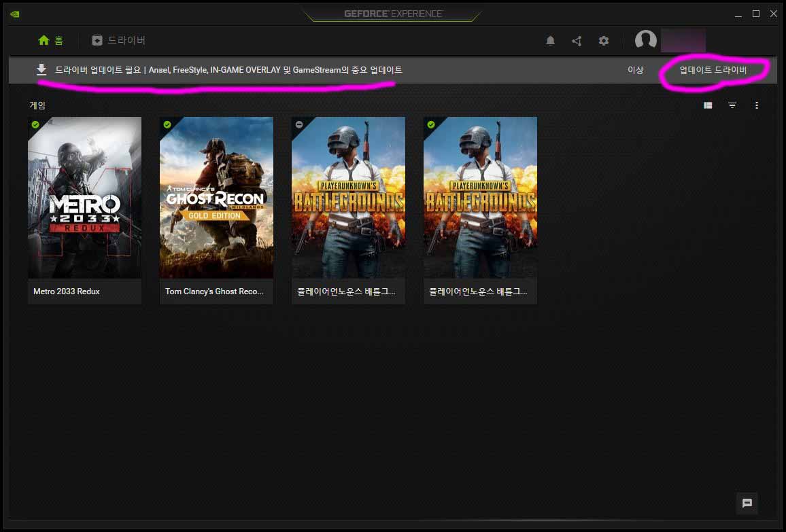
Task: Close the GeForce Experience window
Action: coord(774,14)
